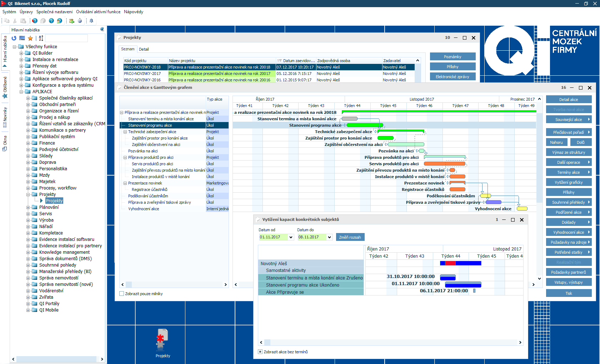Switch to the Detail tab
Viewport: 600px width, 364px height.
[x=144, y=49]
